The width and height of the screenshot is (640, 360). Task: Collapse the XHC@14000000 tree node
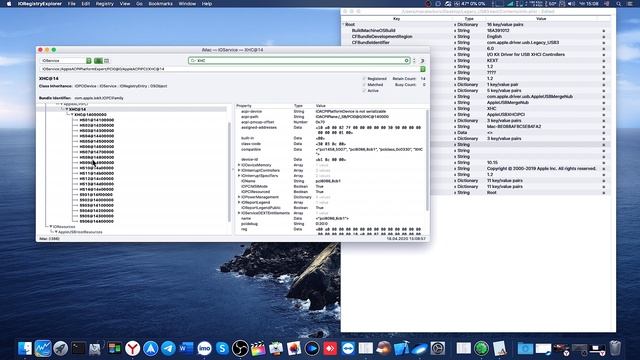(x=72, y=115)
